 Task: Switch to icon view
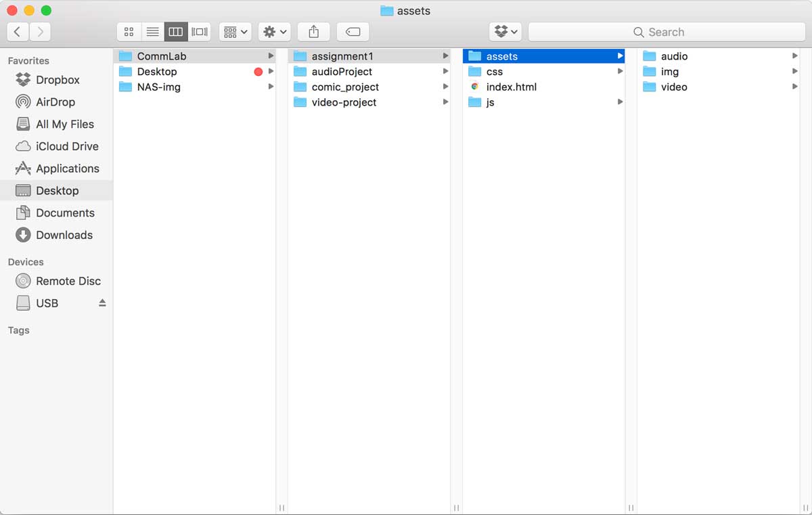129,32
